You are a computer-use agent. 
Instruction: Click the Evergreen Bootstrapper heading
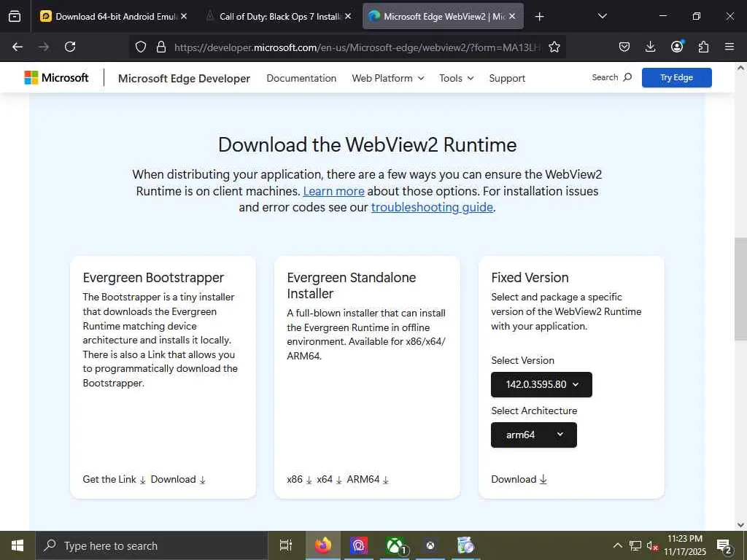click(x=153, y=277)
